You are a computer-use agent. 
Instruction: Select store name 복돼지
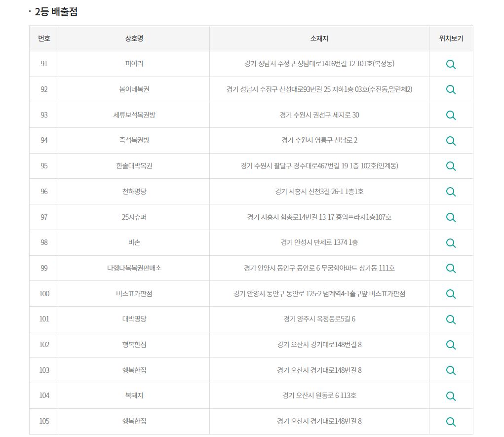(x=134, y=396)
